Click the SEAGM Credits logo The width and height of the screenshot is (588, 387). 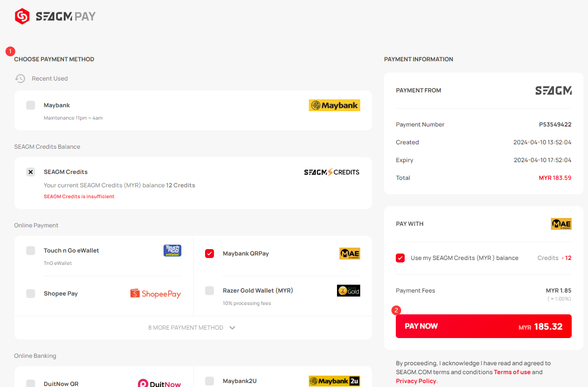tap(332, 172)
